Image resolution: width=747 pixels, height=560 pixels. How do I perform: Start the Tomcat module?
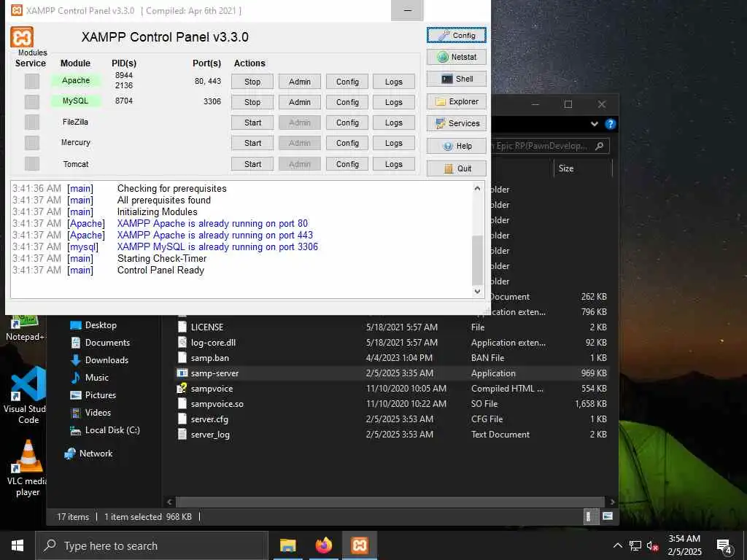click(x=252, y=164)
